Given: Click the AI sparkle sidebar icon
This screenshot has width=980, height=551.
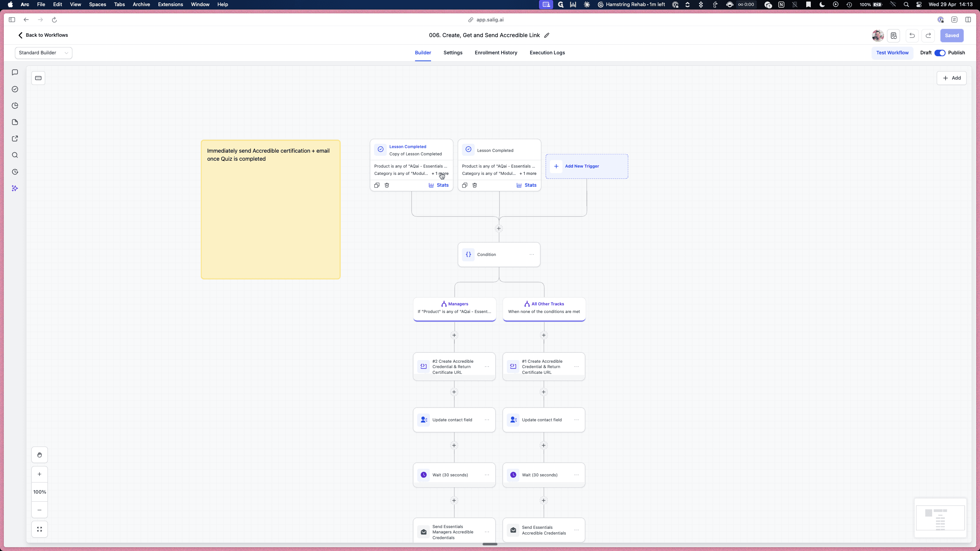Looking at the screenshot, I should tap(15, 188).
